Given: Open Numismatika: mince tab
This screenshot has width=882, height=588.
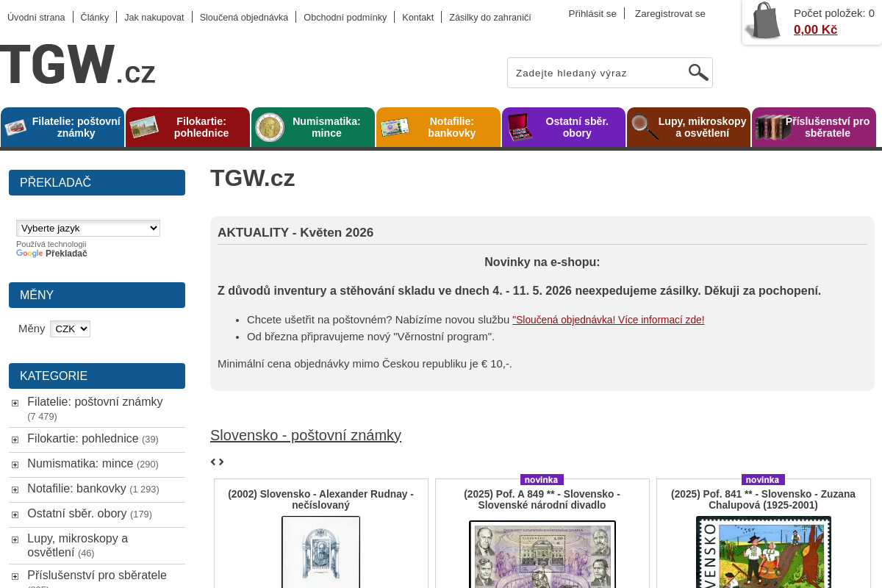Looking at the screenshot, I should coord(313,127).
